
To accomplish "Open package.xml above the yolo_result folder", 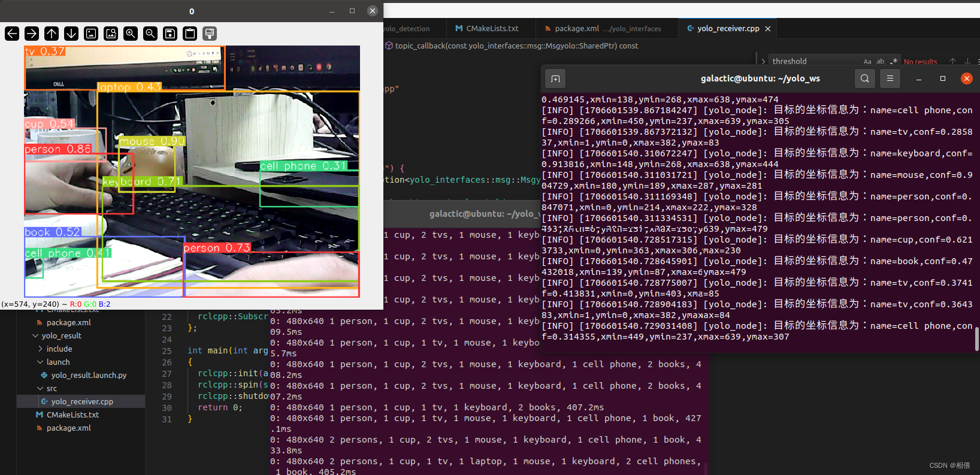I will pyautogui.click(x=68, y=323).
